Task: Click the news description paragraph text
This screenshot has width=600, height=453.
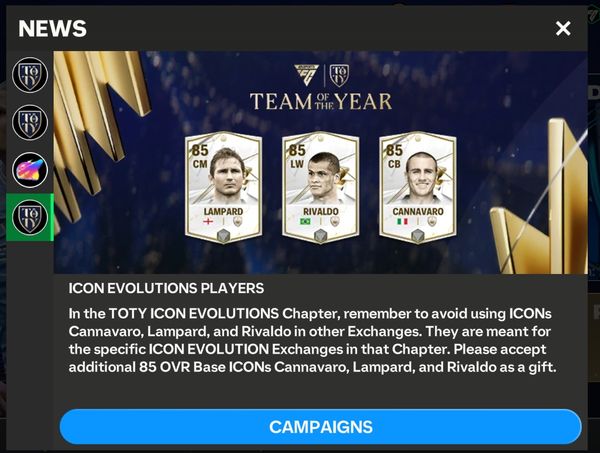Action: [312, 340]
